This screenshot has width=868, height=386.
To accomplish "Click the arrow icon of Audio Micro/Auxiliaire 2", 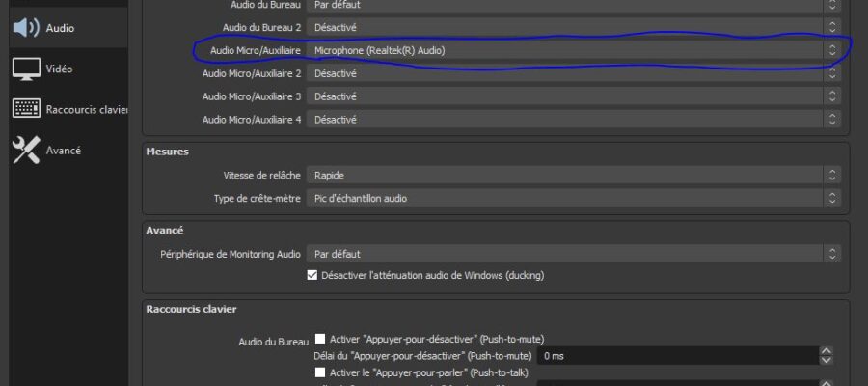I will tap(831, 73).
